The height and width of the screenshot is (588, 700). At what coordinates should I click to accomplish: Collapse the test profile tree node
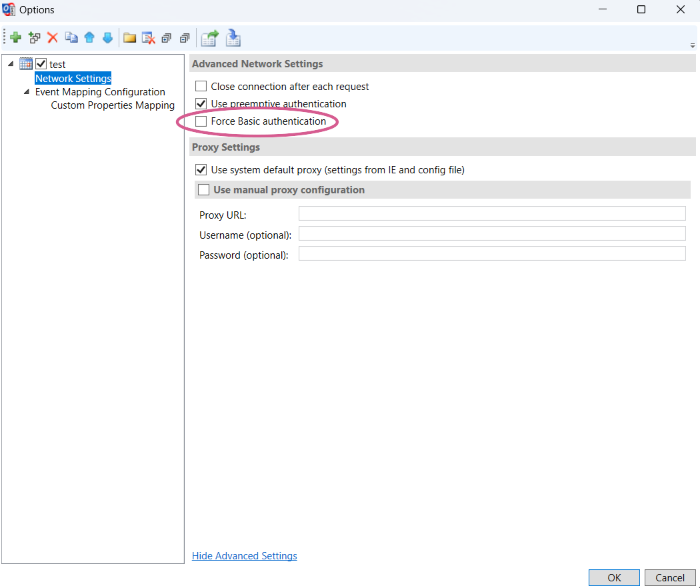pyautogui.click(x=11, y=64)
